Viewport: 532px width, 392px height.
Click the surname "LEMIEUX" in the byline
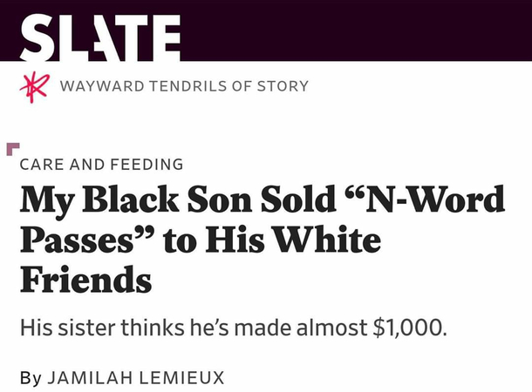182,377
